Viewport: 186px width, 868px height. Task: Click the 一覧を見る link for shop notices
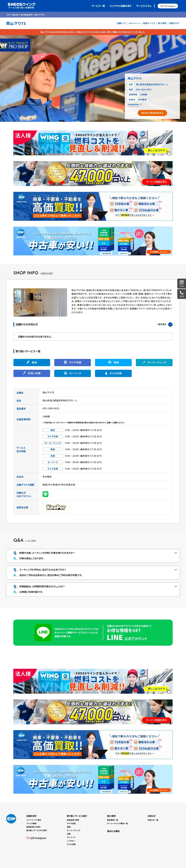[x=161, y=324]
